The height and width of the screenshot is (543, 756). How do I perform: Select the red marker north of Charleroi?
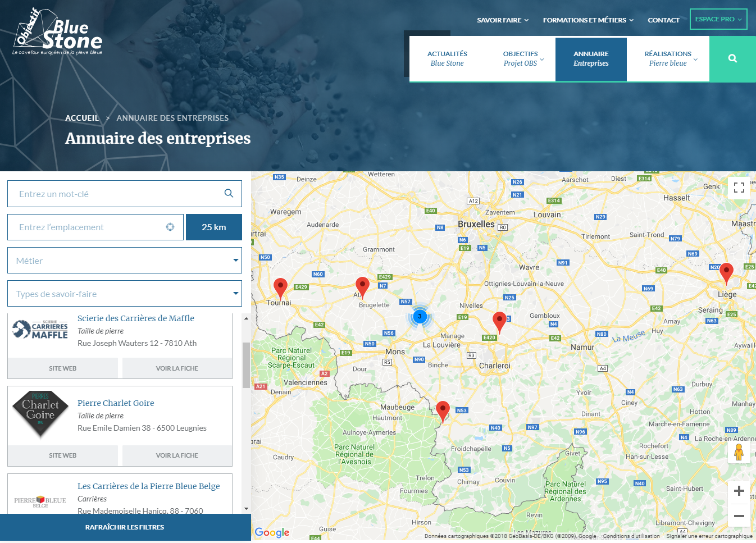point(499,322)
